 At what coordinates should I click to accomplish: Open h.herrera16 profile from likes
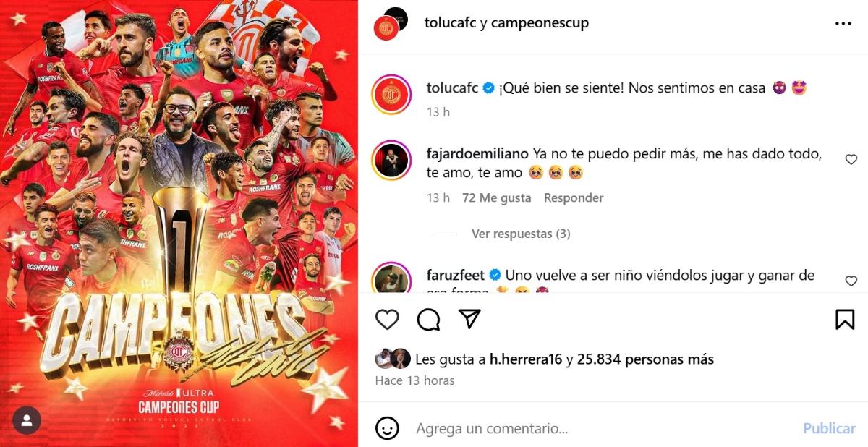[x=526, y=359]
